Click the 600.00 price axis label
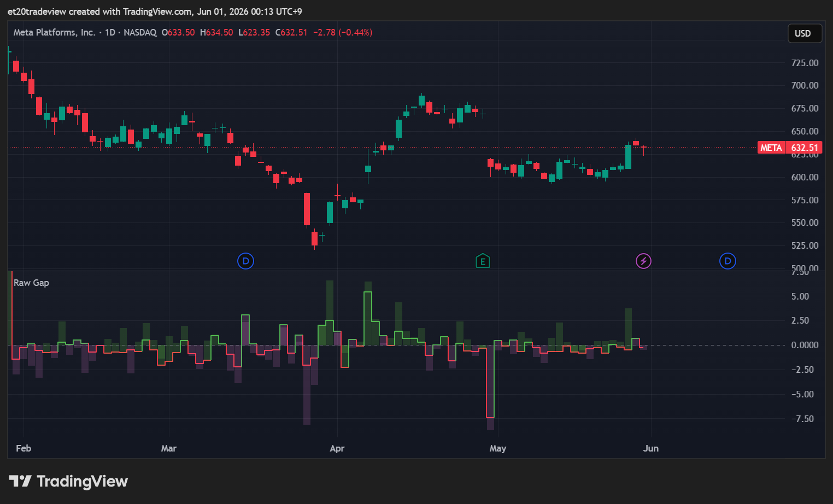Viewport: 833px width, 504px height. pos(805,177)
